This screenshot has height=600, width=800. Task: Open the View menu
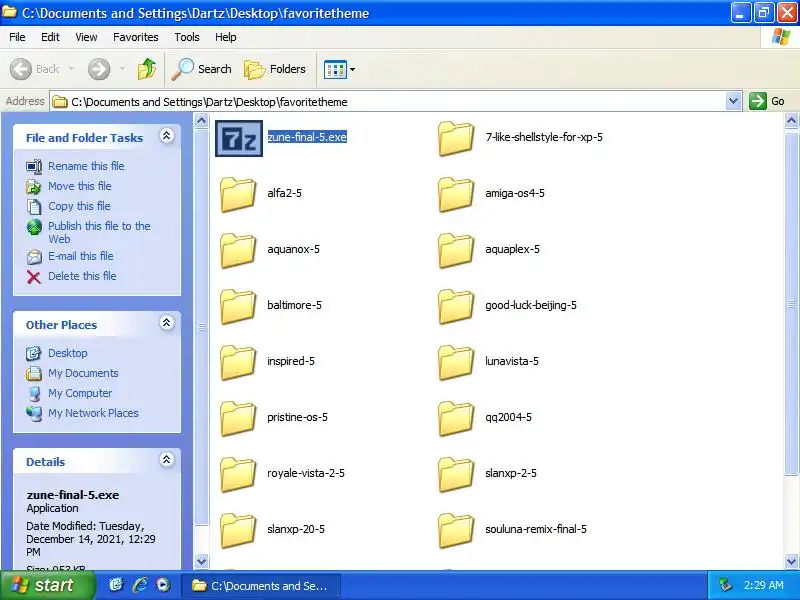pos(86,37)
